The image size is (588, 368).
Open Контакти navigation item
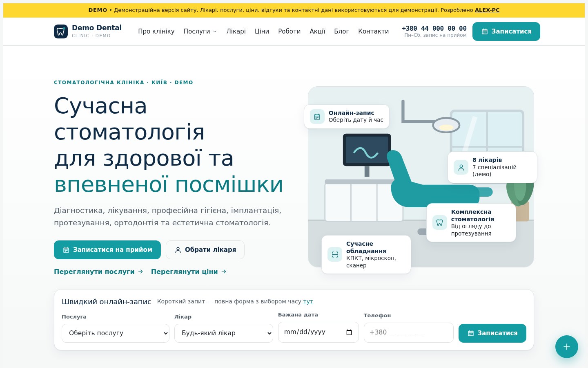[374, 31]
